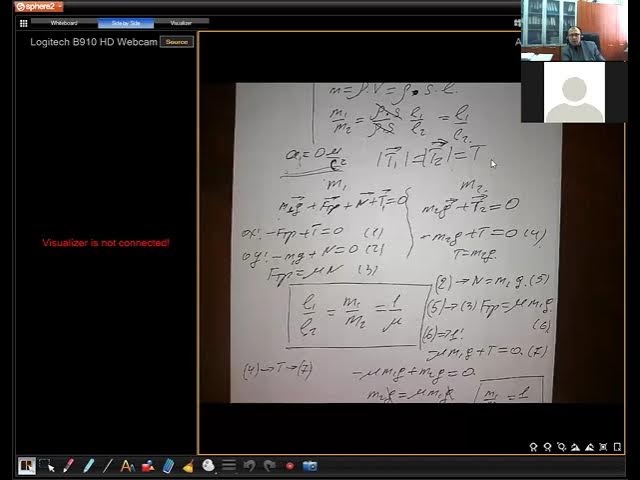
Task: Click the blank participant avatar thumbnail
Action: coord(574,92)
